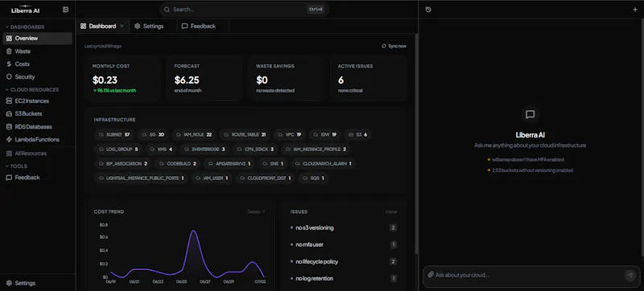Screen dimensions: 644x291
Task: Select the CFN_STACK 3 chip
Action: 255,150
